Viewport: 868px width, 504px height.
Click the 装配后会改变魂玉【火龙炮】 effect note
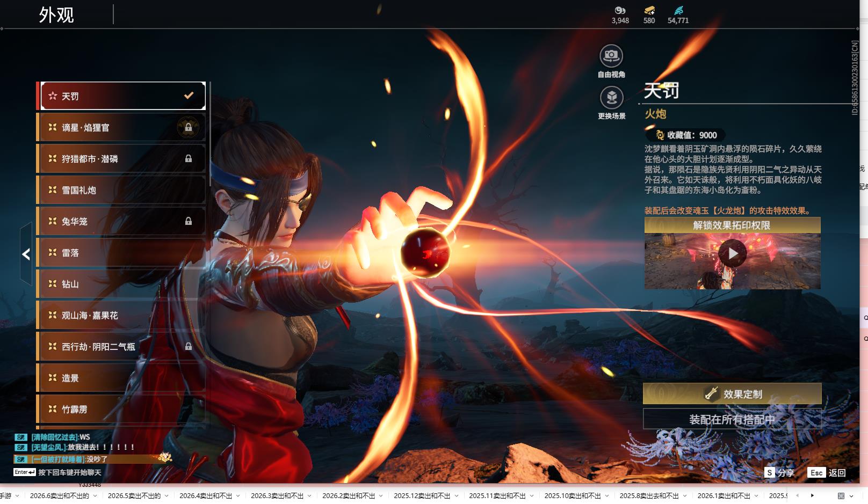(x=727, y=210)
